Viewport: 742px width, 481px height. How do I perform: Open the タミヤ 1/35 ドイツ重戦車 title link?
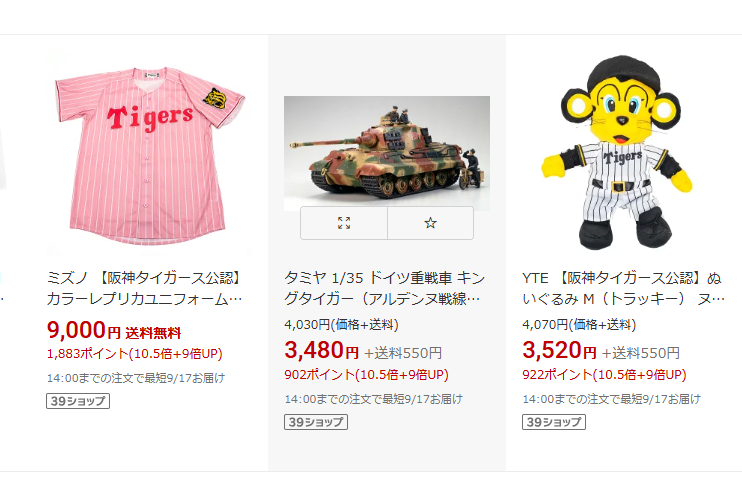pos(384,288)
